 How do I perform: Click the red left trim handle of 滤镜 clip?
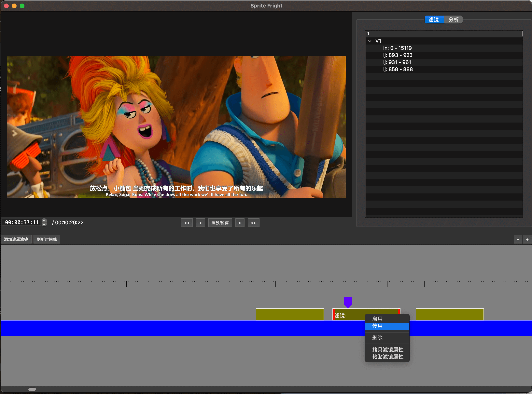pos(333,314)
